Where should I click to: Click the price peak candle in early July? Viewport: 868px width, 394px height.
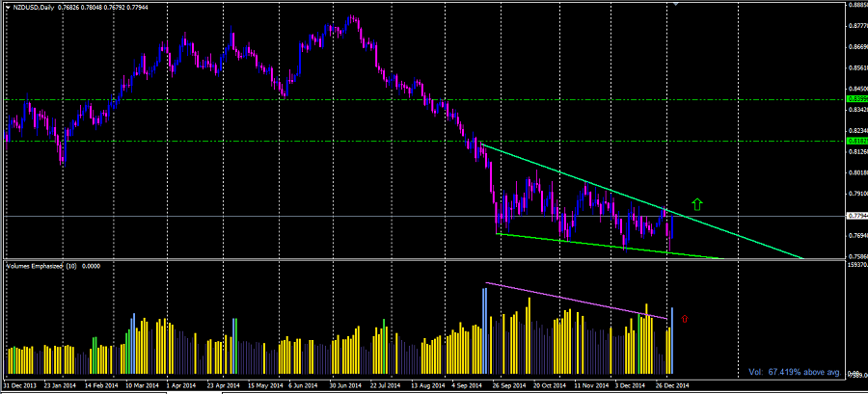(x=353, y=17)
